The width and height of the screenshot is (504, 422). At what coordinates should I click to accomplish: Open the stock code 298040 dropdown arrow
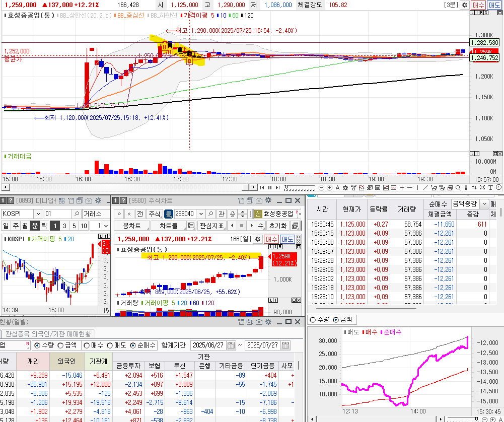(x=201, y=214)
